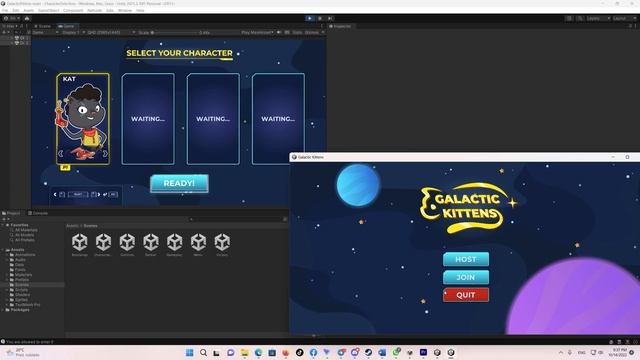The width and height of the screenshot is (640, 360).
Task: Open Task View from taskbar
Action: pos(217,353)
